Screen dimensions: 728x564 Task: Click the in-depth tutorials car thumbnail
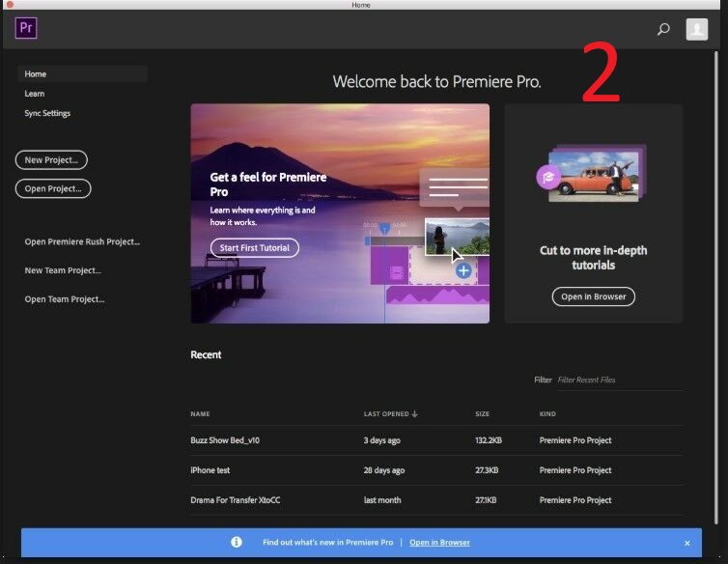click(x=596, y=173)
